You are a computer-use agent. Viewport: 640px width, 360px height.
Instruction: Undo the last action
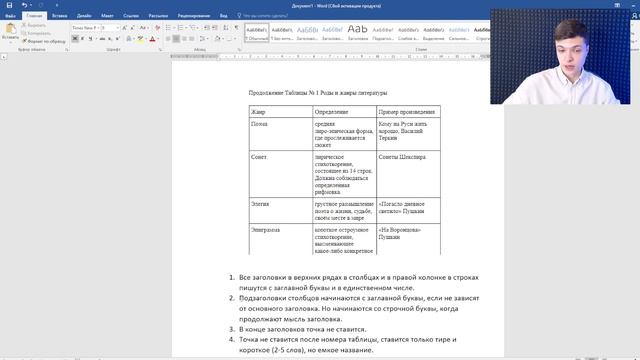(24, 5)
